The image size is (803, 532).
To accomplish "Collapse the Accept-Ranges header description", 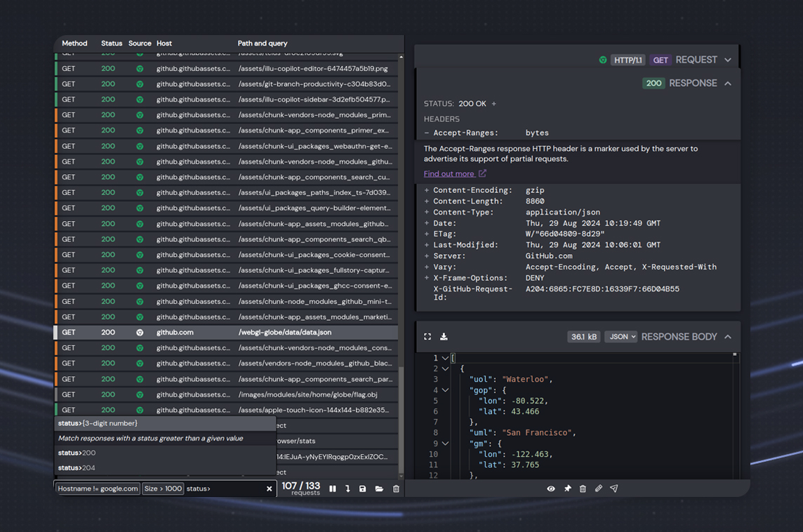I will coord(427,133).
